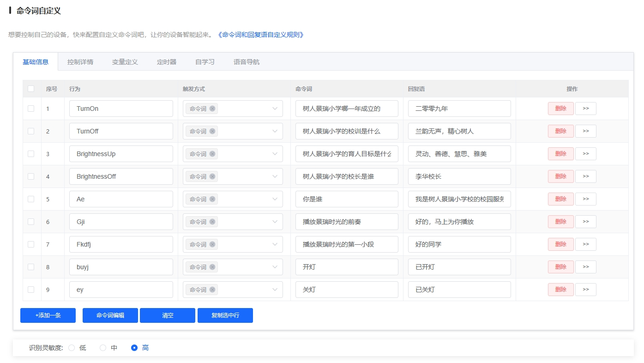
Task: Click the >> button in row 7
Action: coord(586,244)
